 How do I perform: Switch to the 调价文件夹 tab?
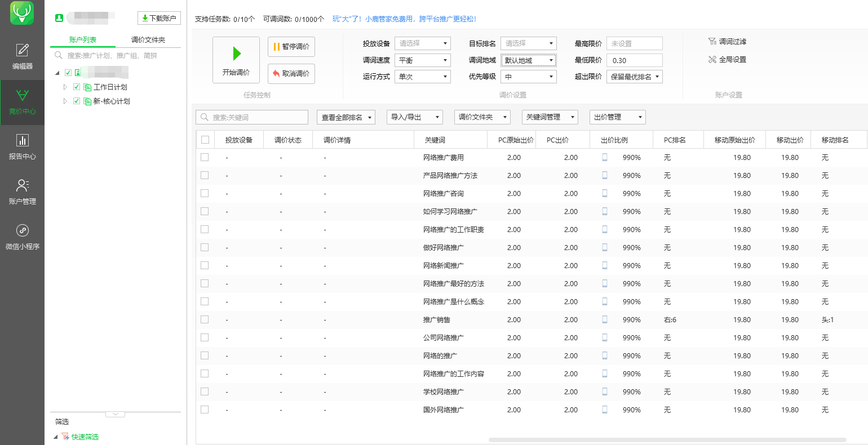pyautogui.click(x=148, y=40)
